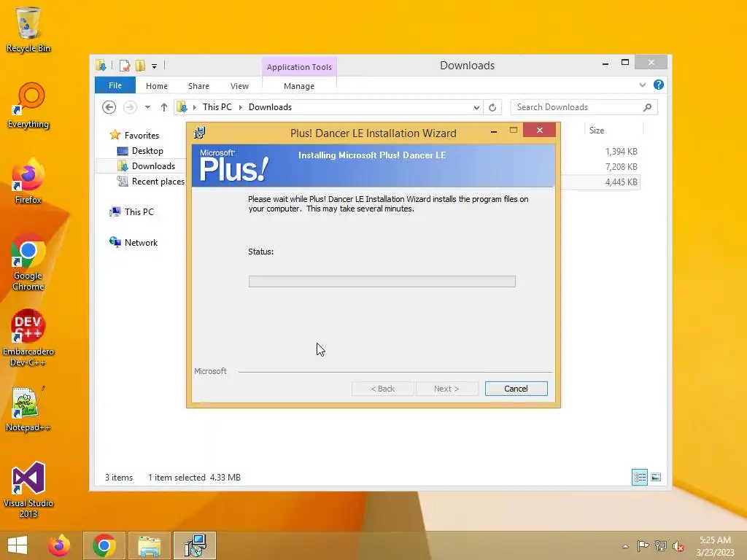Screen dimensions: 747x560
Task: Open Firefox desktop shortcut
Action: 28,182
